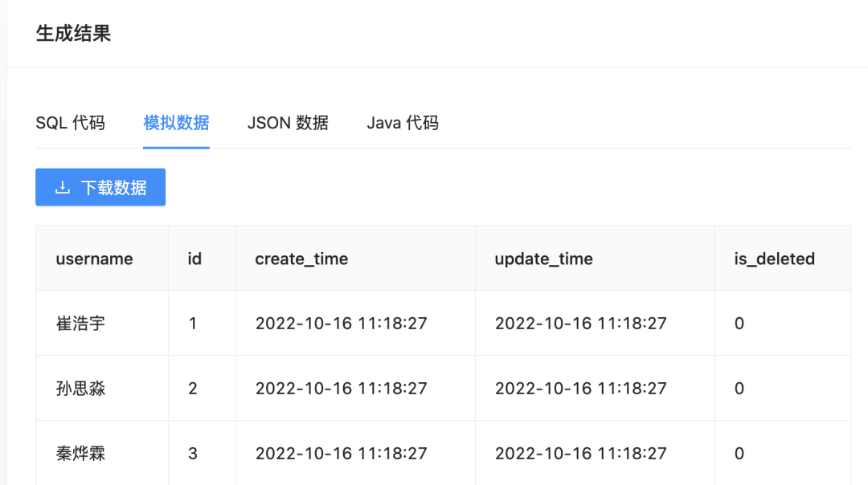Select the create_time column header
The image size is (868, 485).
(301, 259)
